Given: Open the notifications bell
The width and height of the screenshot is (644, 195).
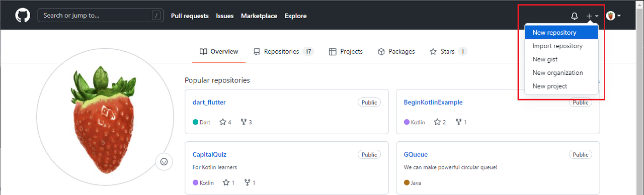Looking at the screenshot, I should click(x=575, y=16).
